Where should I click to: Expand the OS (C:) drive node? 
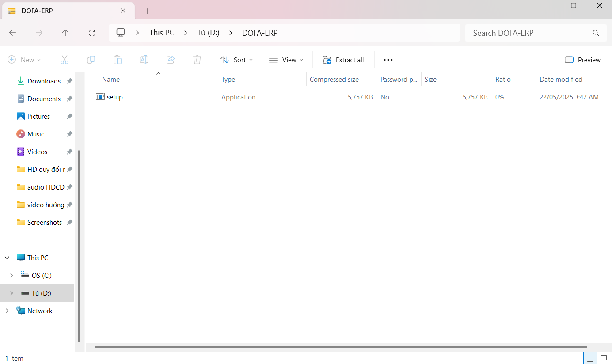click(11, 275)
